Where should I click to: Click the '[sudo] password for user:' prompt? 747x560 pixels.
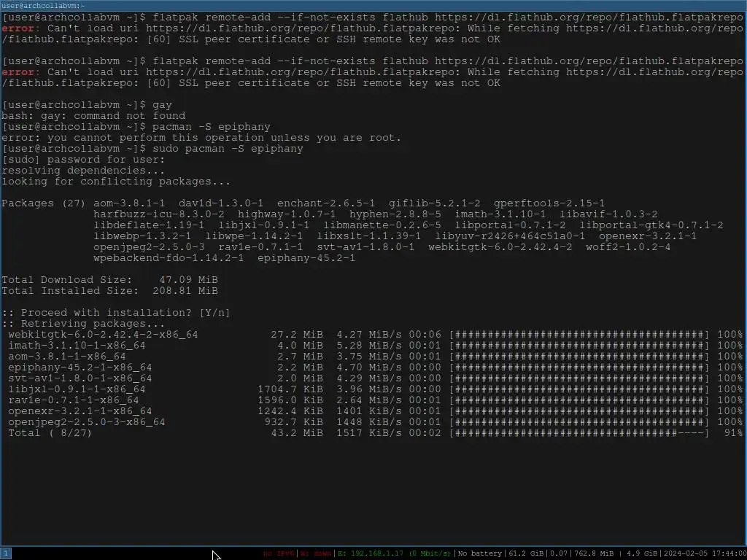pyautogui.click(x=83, y=160)
